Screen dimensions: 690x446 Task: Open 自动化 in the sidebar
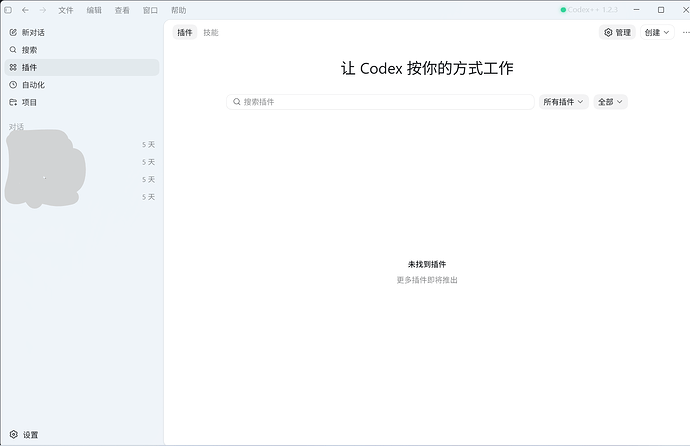click(82, 85)
